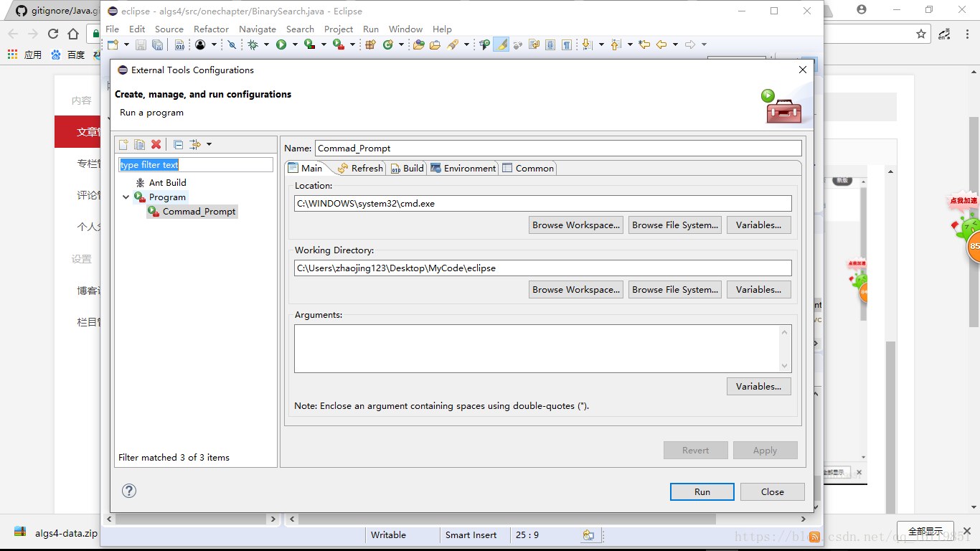The image size is (980, 551).
Task: Click the Coverage launch icon
Action: pos(309,44)
